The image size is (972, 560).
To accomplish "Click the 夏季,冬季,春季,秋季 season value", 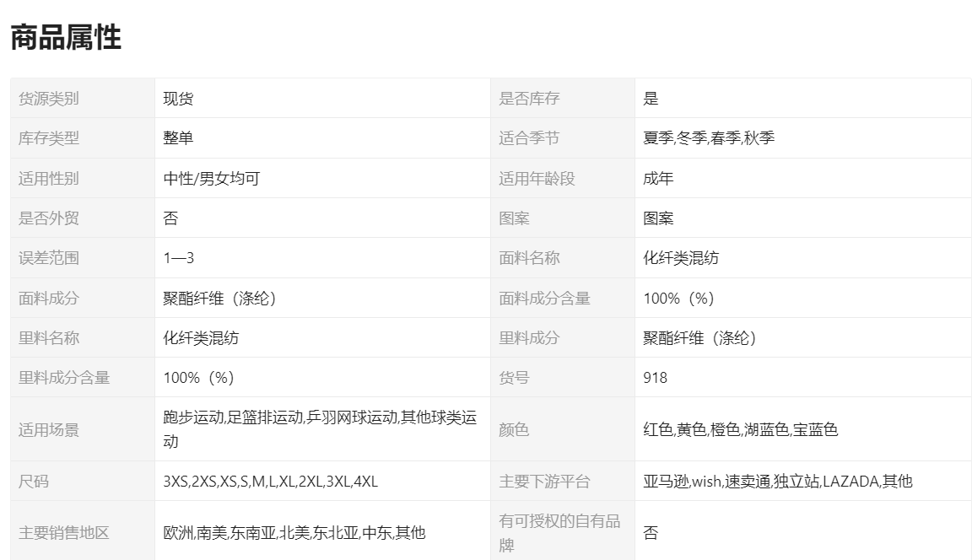I will (708, 138).
